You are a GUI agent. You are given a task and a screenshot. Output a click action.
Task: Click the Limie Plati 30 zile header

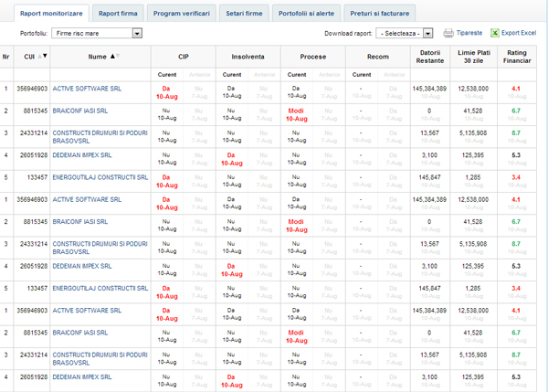tap(474, 57)
